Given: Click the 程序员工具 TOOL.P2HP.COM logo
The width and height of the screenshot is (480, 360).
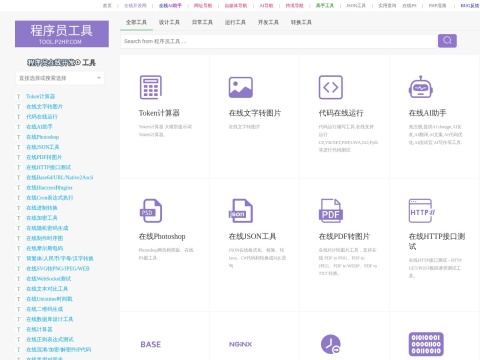Looking at the screenshot, I should click(x=62, y=34).
